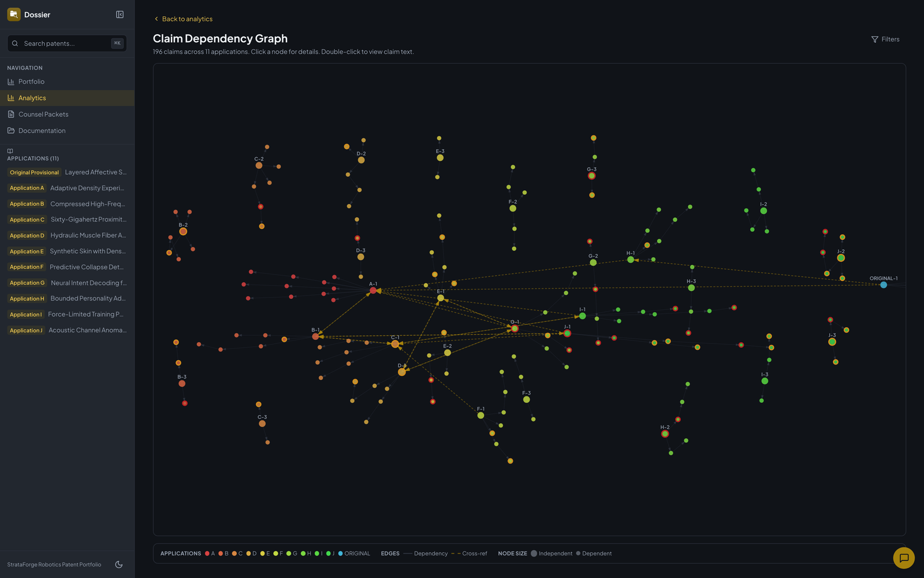Go back to analytics link
This screenshot has height=578, width=924.
[183, 19]
